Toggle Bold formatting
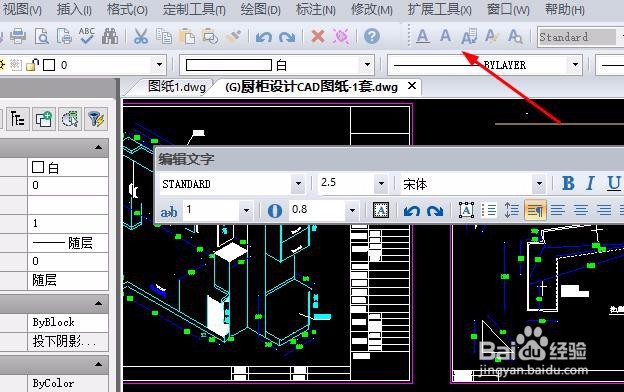624x392 pixels. point(568,183)
